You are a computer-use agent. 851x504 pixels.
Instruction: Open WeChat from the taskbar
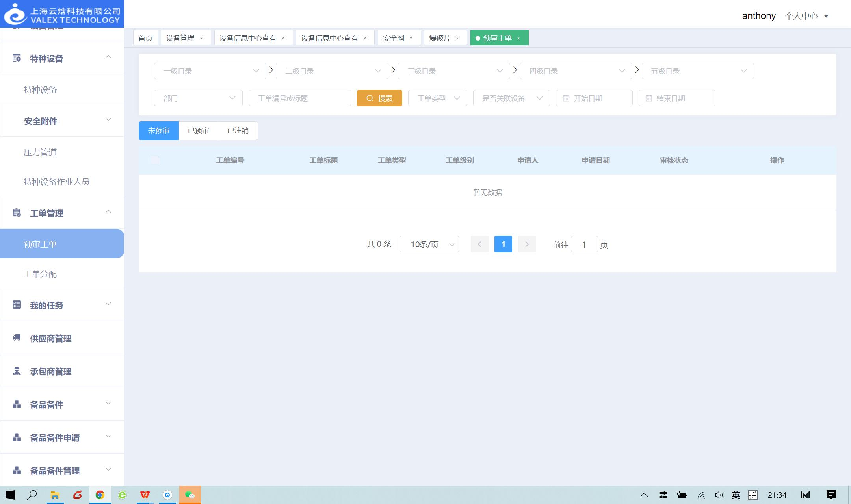tap(190, 495)
